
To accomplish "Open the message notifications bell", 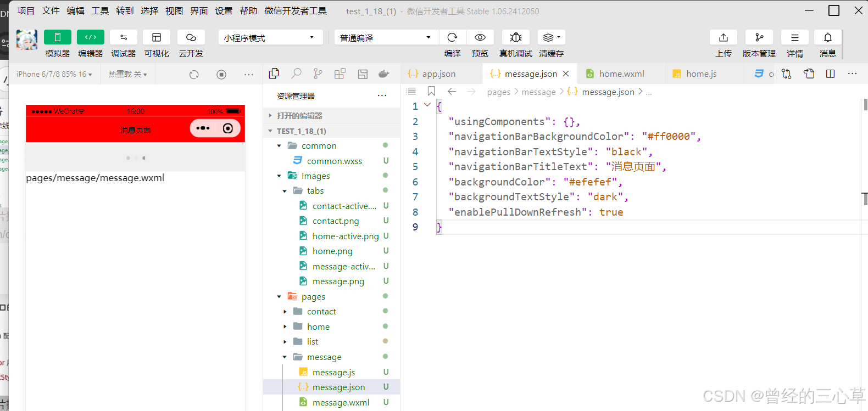I will 828,37.
